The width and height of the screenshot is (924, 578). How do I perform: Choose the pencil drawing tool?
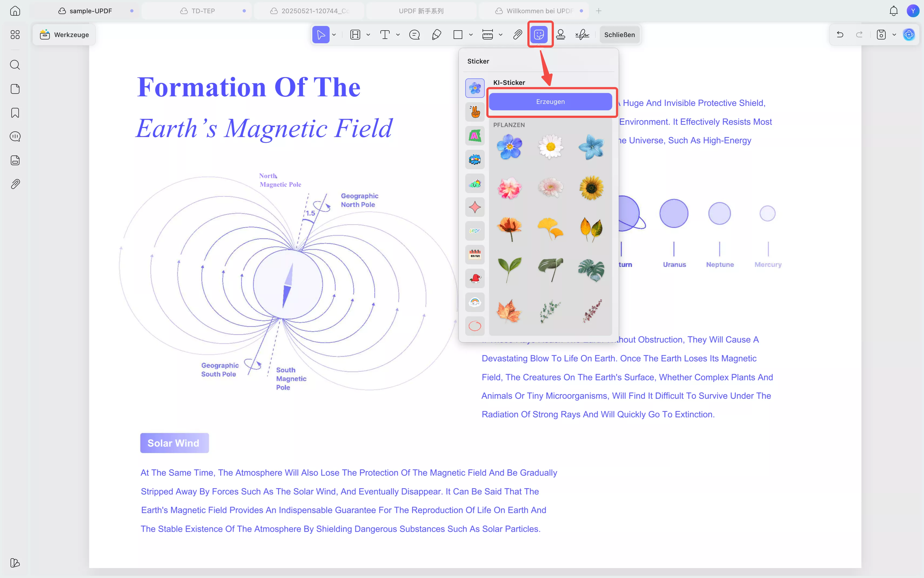tap(436, 35)
